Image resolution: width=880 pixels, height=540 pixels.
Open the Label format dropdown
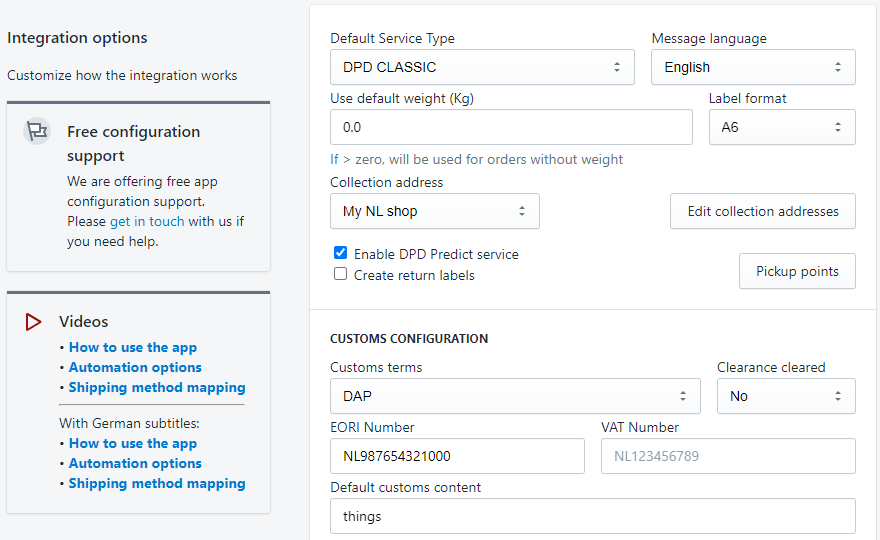pos(782,127)
